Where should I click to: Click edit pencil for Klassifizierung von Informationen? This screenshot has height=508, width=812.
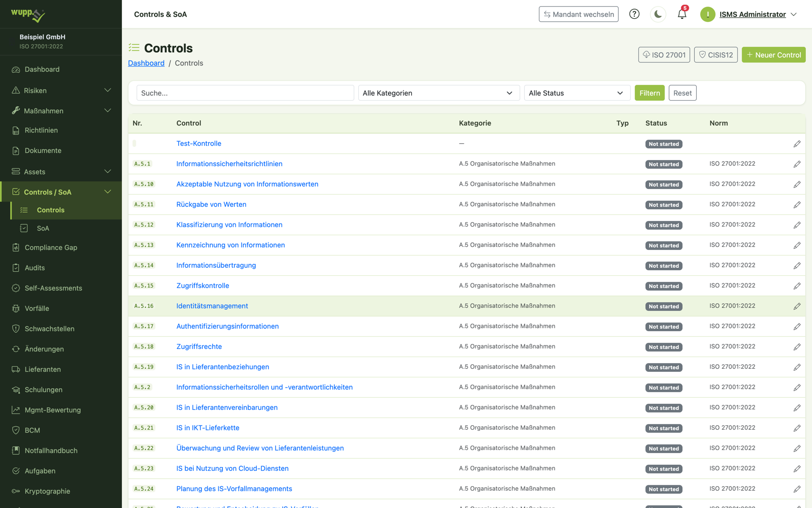tap(797, 225)
